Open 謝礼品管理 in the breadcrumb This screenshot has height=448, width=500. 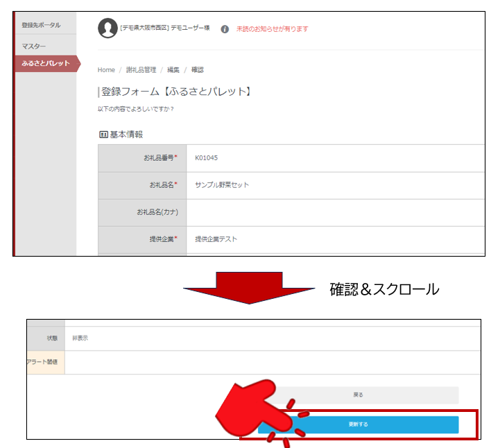pyautogui.click(x=142, y=70)
